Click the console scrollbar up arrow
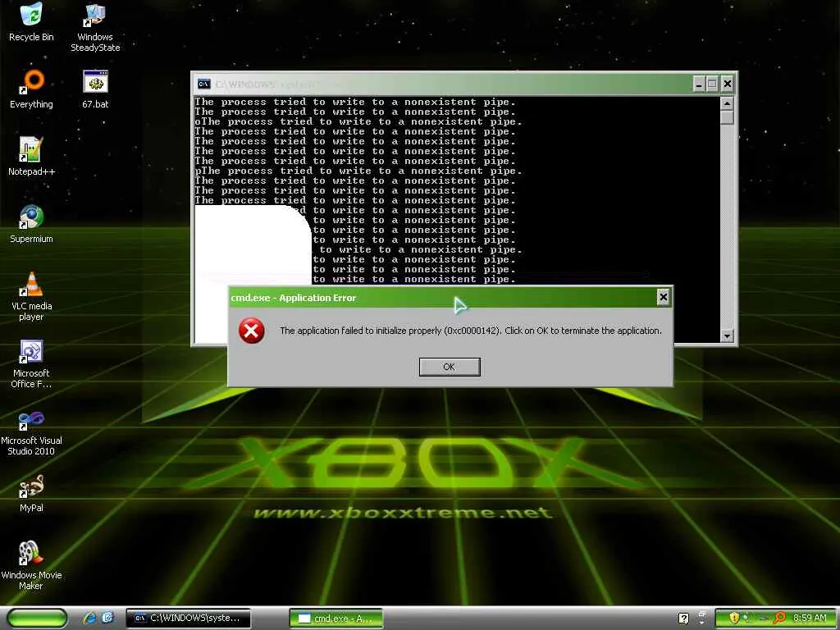The width and height of the screenshot is (840, 630). pyautogui.click(x=727, y=103)
